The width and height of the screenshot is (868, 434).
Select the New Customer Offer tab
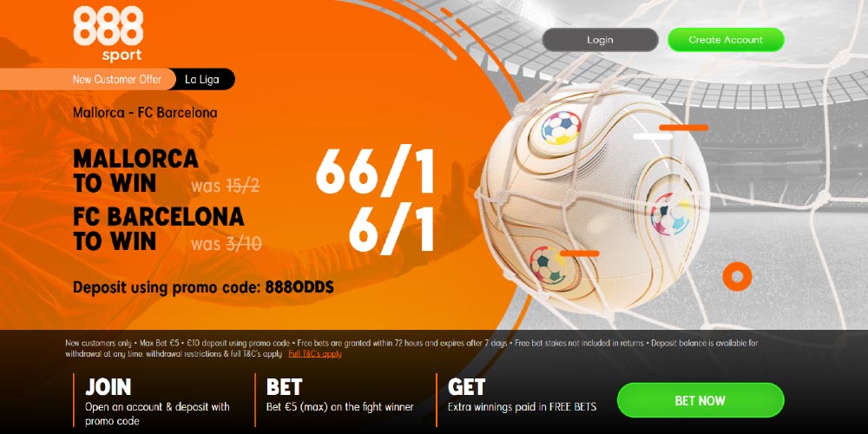(x=116, y=79)
